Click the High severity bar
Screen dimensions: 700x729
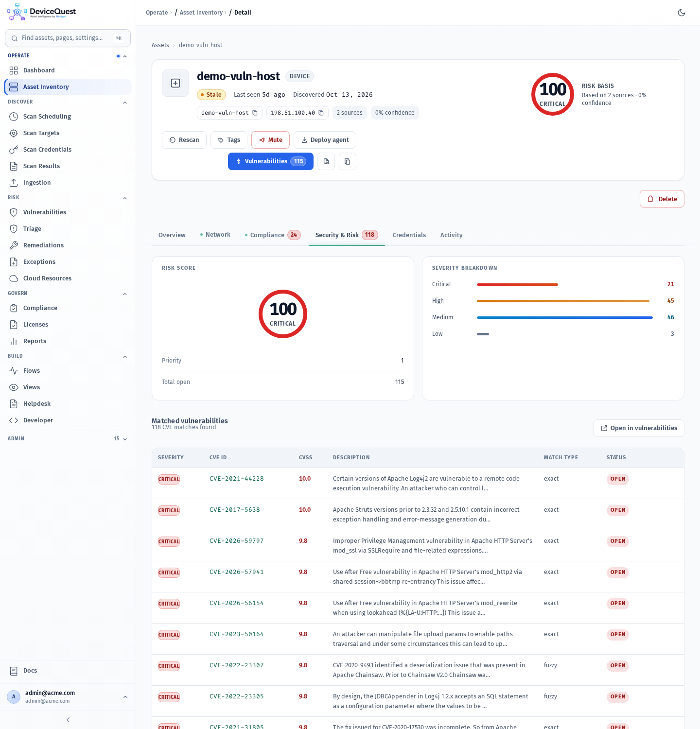(x=563, y=301)
